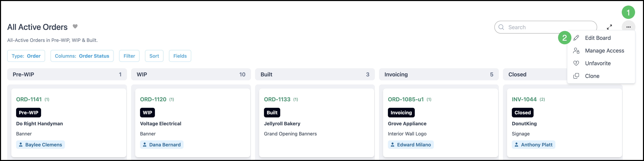Choose Clone from the board menu
The width and height of the screenshot is (644, 161).
(x=592, y=76)
